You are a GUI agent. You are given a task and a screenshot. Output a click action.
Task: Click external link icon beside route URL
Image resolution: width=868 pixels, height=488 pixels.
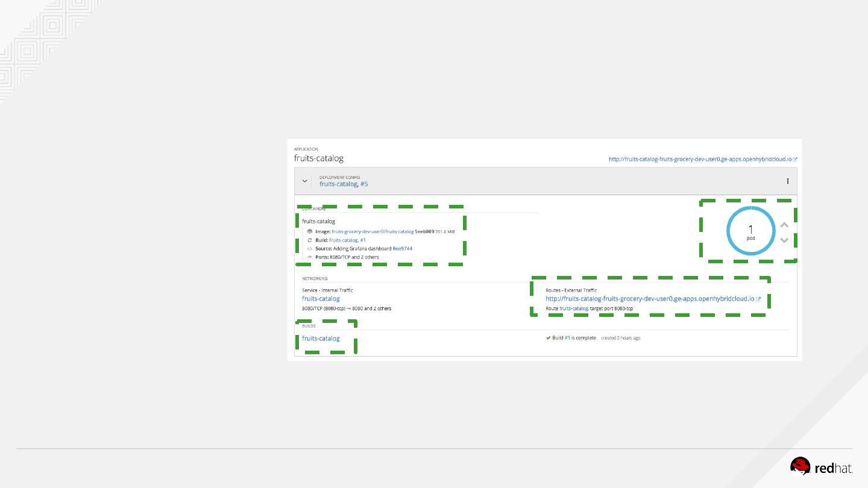[758, 299]
